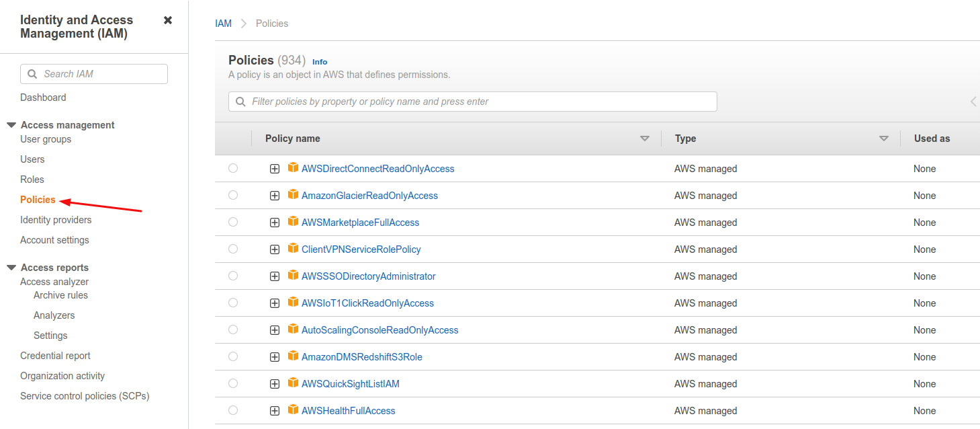Open the AmazonDMSRedshiftS3Role policy link

[x=361, y=357]
